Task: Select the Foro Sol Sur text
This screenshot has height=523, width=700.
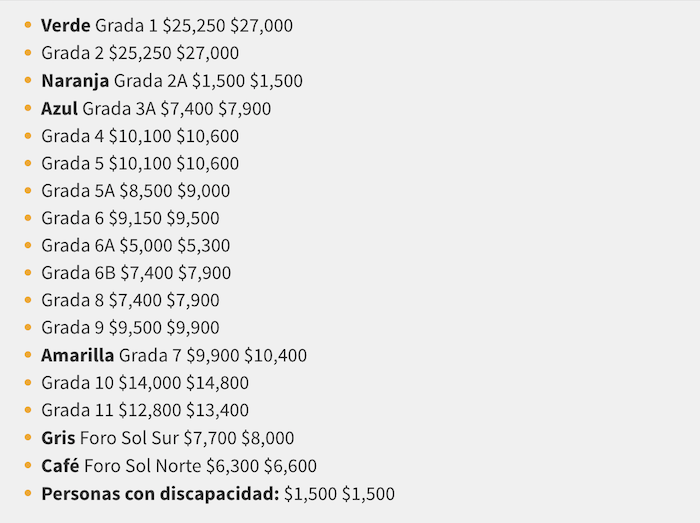Action: coord(129,438)
